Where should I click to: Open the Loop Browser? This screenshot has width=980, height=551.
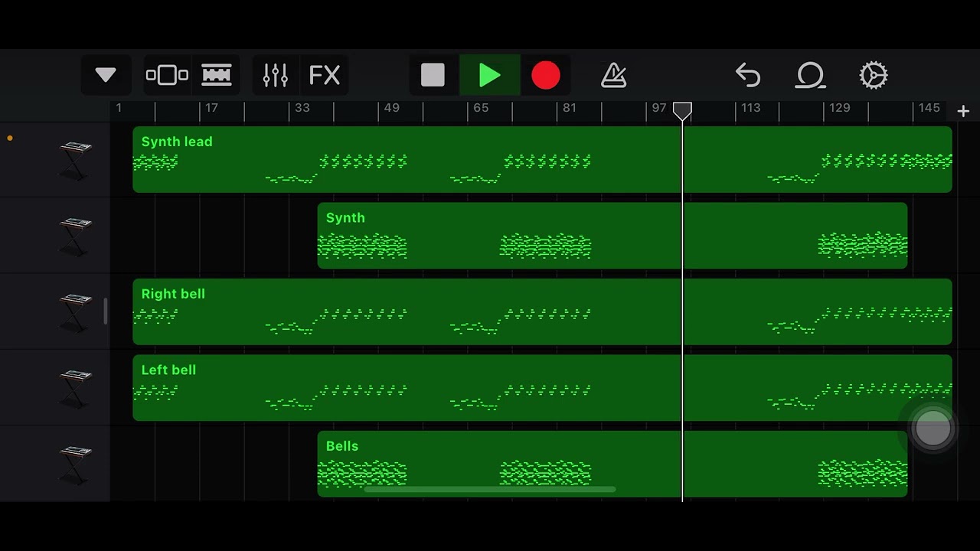(810, 75)
